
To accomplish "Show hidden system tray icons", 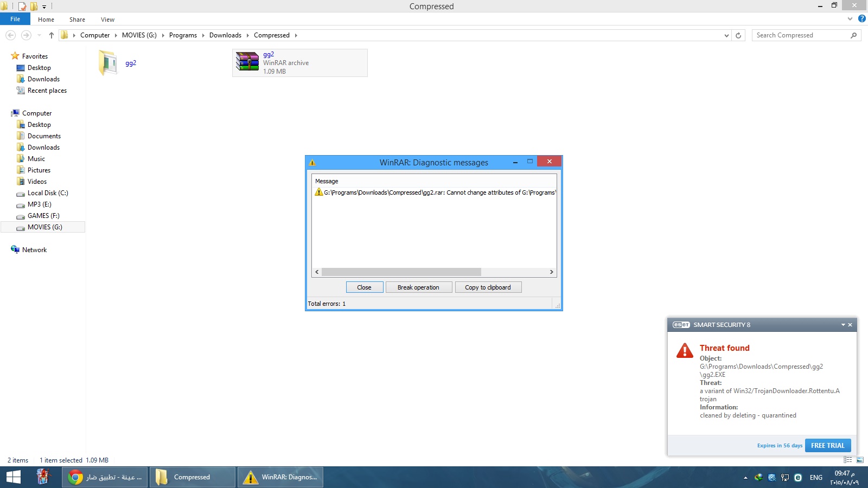I will [745, 478].
